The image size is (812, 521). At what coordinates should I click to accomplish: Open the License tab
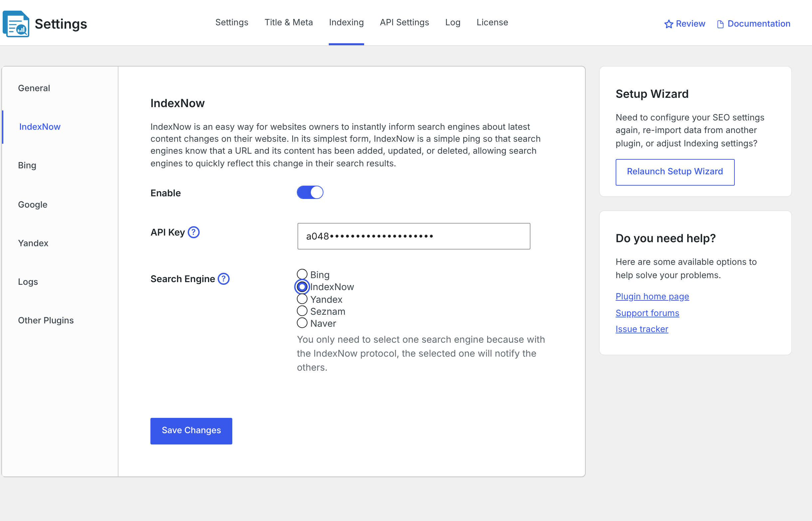[492, 22]
